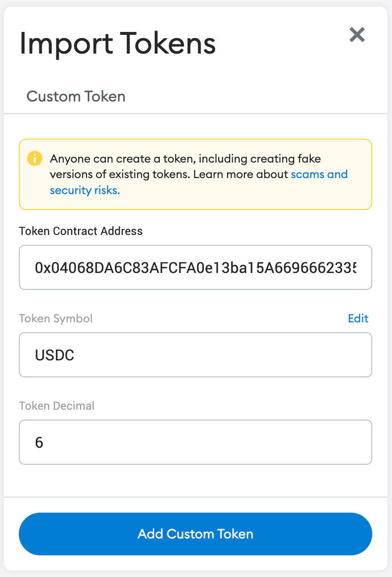Select the Token Symbol input field
The width and height of the screenshot is (392, 577).
click(x=195, y=355)
